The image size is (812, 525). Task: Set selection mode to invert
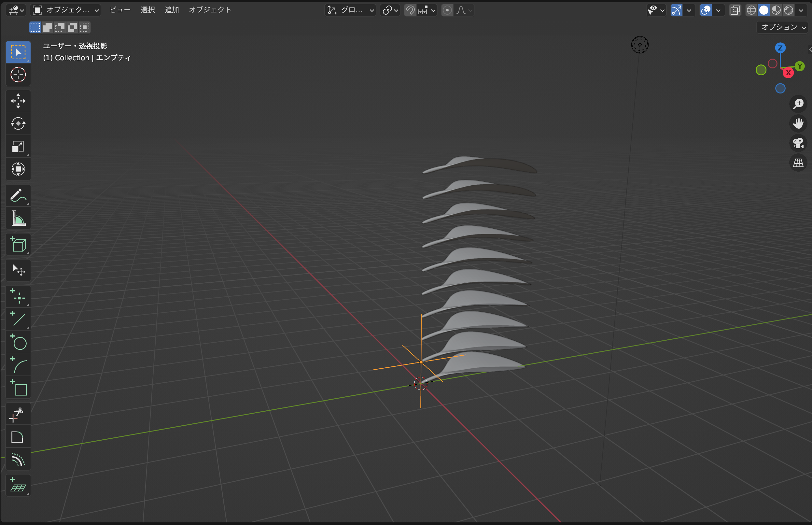72,27
